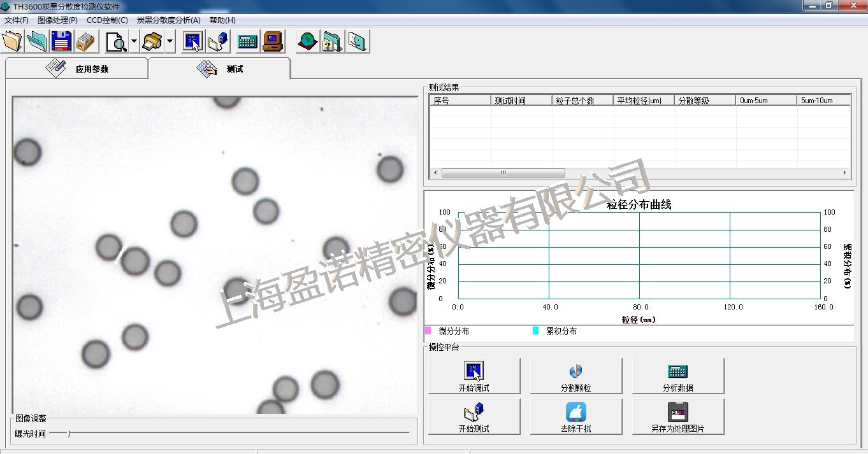
Task: Click the globe icon in toolbar
Action: [308, 42]
